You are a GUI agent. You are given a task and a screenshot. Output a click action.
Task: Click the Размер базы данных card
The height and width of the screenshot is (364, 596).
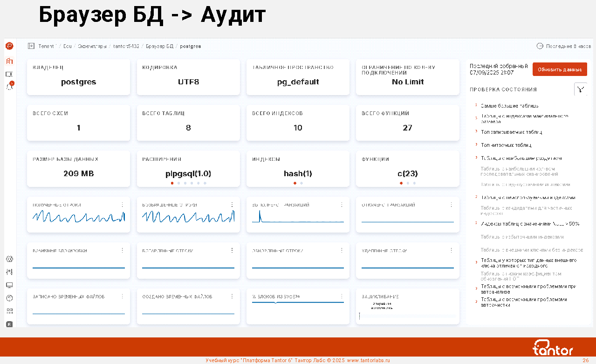pyautogui.click(x=78, y=168)
